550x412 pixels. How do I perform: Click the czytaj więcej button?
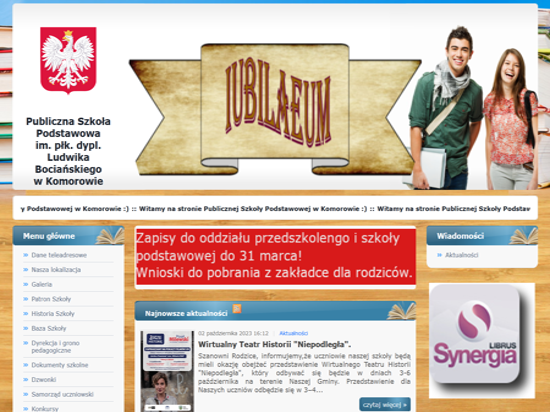point(385,404)
